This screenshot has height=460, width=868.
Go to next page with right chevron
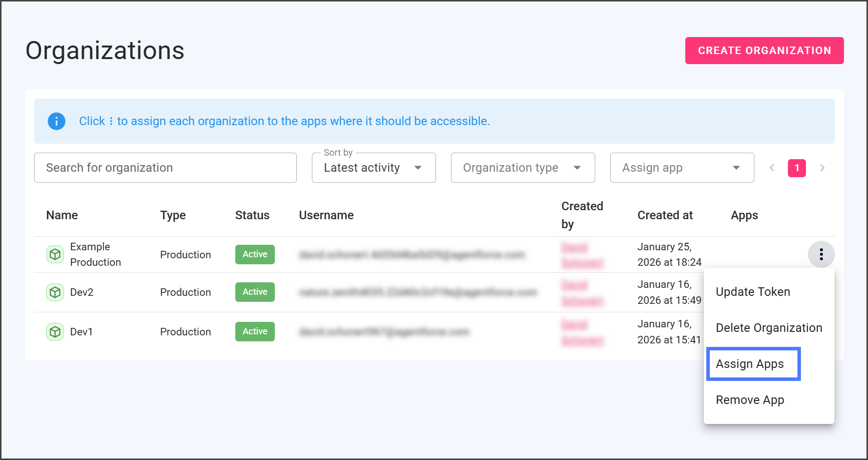point(822,168)
